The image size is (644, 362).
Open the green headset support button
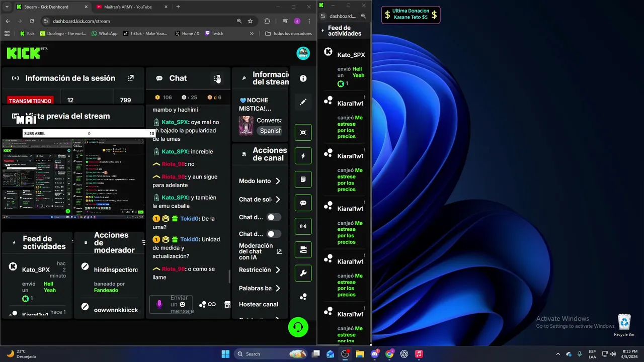298,327
